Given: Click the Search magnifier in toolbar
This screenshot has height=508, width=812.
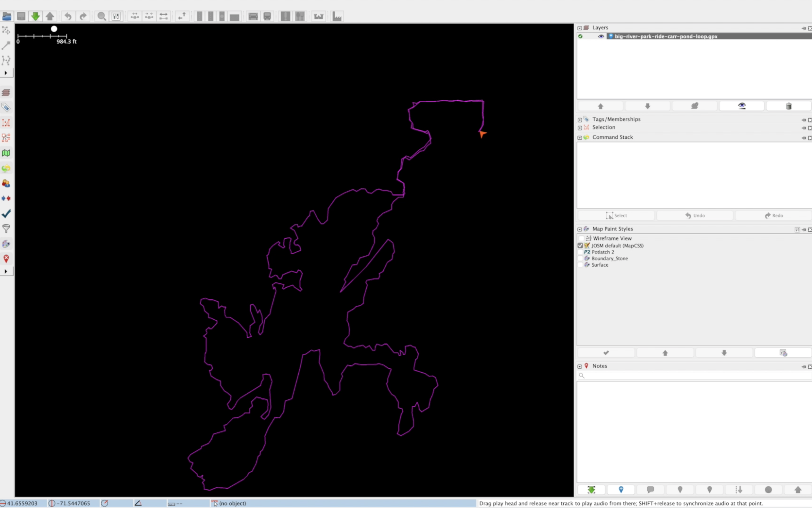Looking at the screenshot, I should [101, 16].
